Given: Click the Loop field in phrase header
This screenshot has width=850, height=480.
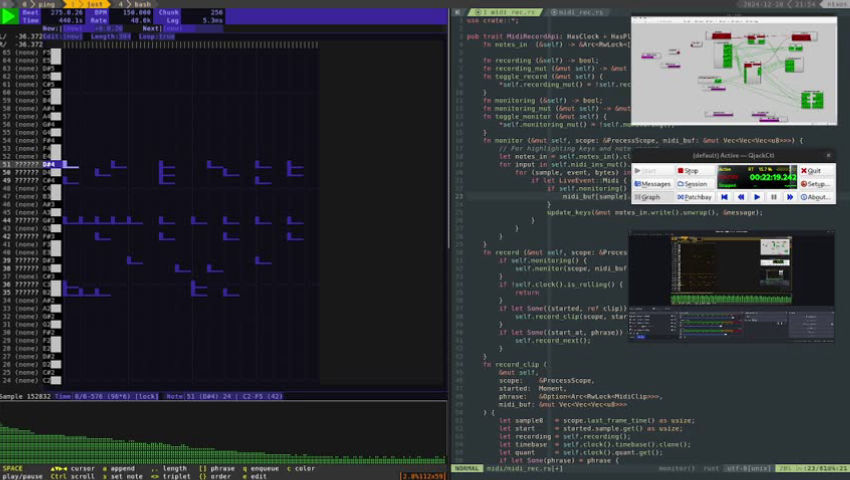Looking at the screenshot, I should coord(156,36).
